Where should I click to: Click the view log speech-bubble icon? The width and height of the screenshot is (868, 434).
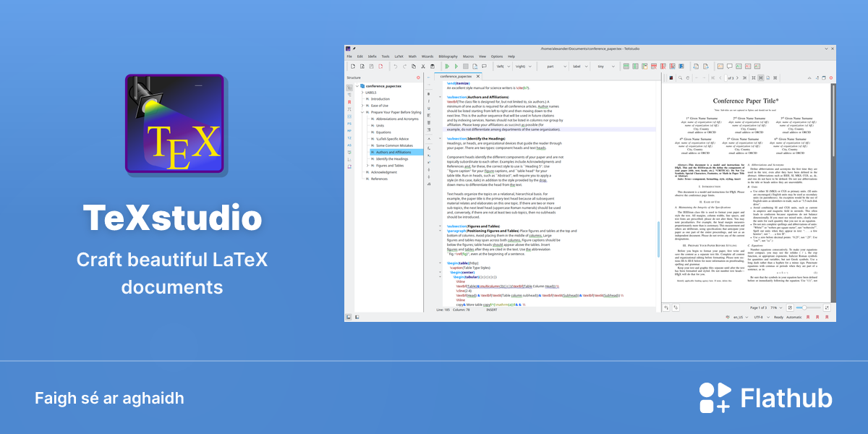pyautogui.click(x=484, y=67)
